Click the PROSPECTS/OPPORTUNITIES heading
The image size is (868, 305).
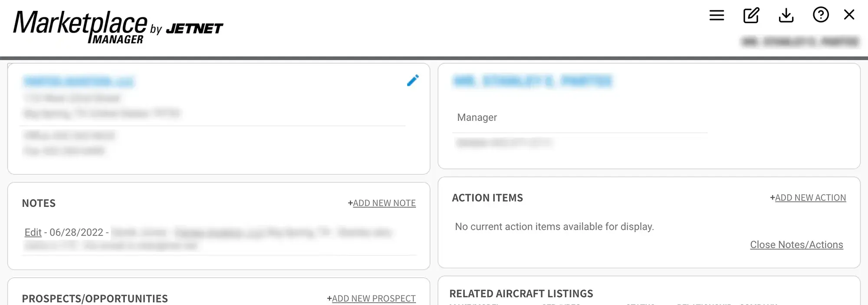(x=95, y=298)
